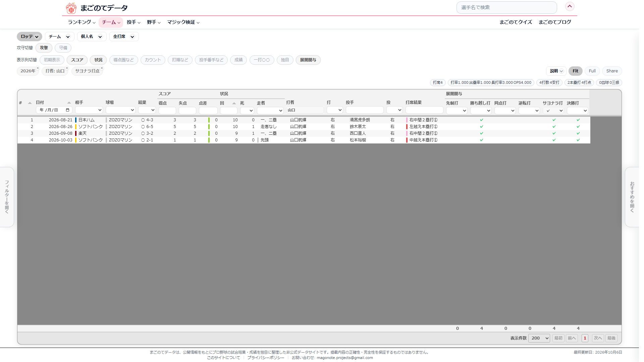Open the おすすめを開く side panel
Viewport: 644px width, 362px height.
coord(632,197)
